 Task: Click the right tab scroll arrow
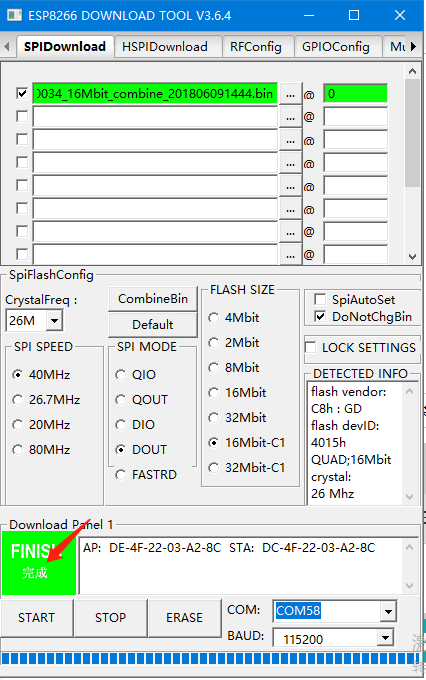point(413,46)
